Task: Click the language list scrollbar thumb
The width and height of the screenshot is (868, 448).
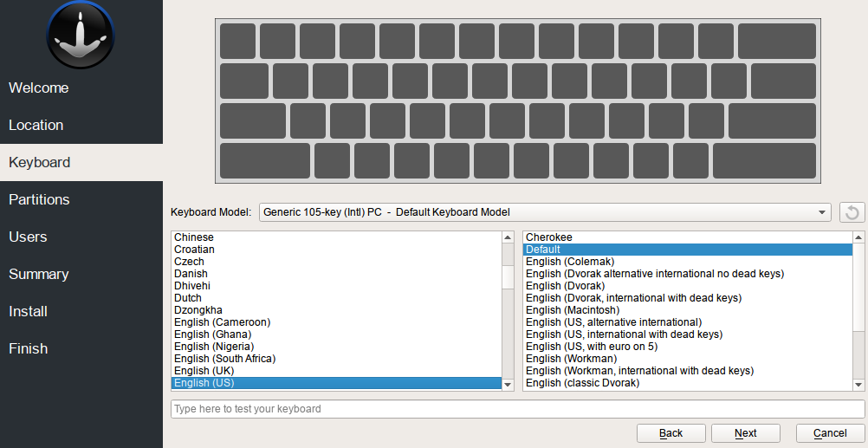Action: pos(508,277)
